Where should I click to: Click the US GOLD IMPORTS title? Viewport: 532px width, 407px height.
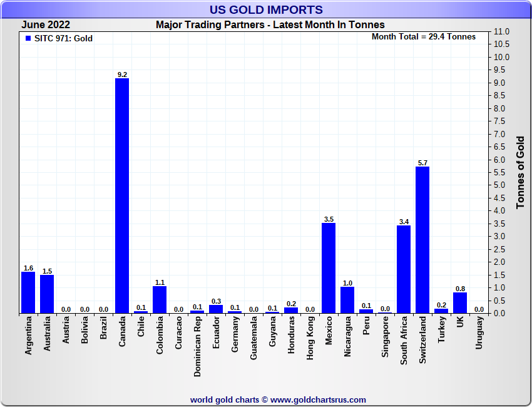tap(266, 10)
